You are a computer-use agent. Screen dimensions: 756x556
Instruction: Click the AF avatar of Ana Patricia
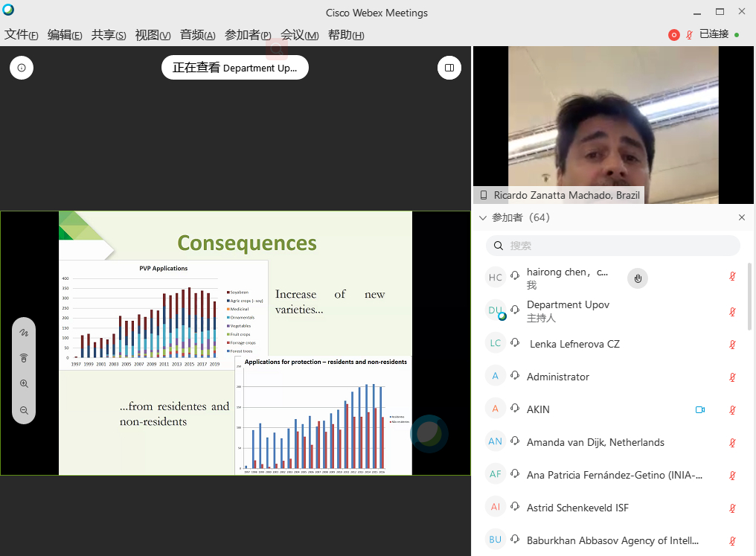pos(495,474)
